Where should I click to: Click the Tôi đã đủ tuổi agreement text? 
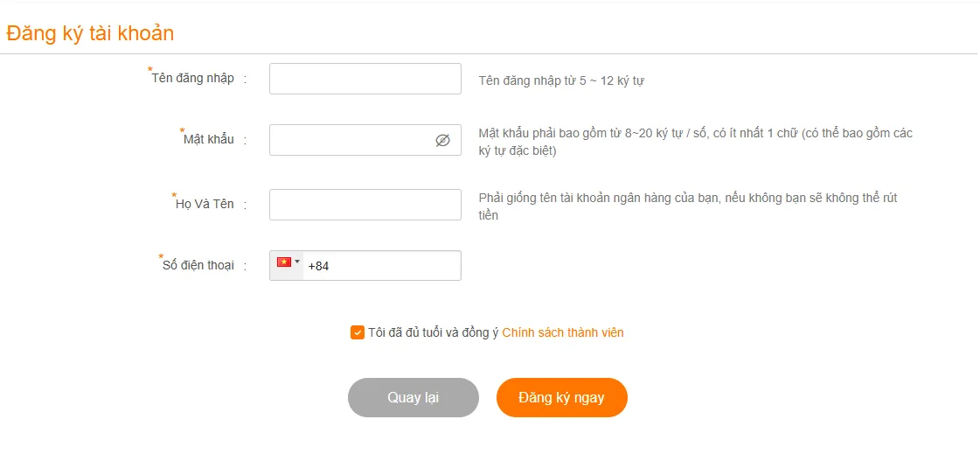pyautogui.click(x=433, y=332)
